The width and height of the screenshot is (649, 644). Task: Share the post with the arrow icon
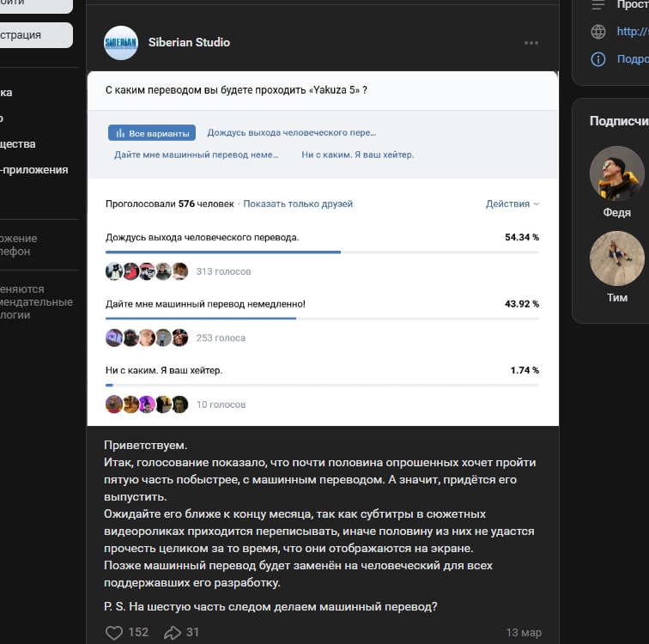click(x=173, y=633)
